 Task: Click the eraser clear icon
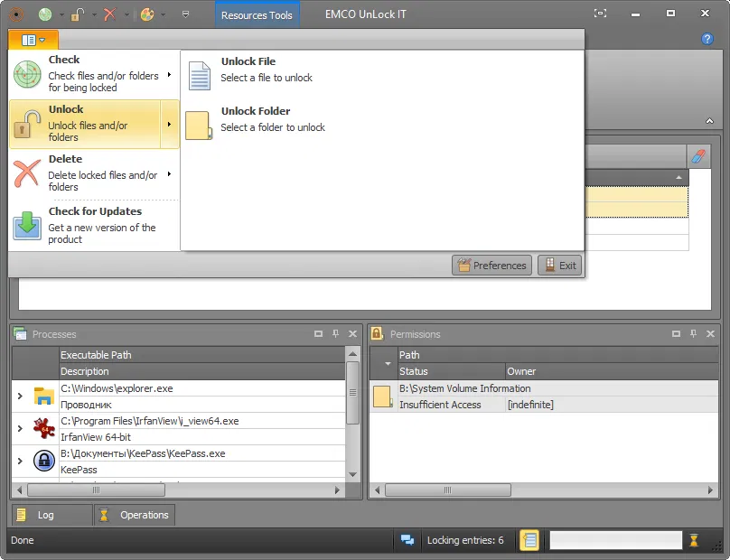click(698, 156)
